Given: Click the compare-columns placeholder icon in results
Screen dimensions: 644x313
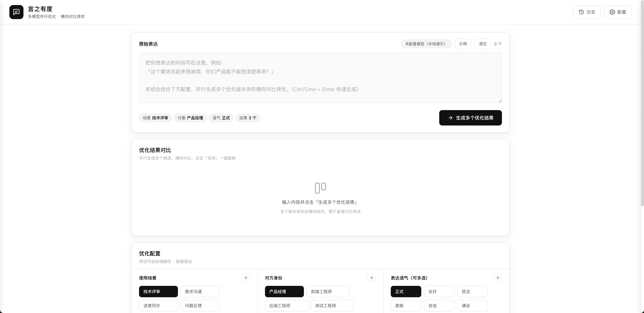Looking at the screenshot, I should point(320,188).
